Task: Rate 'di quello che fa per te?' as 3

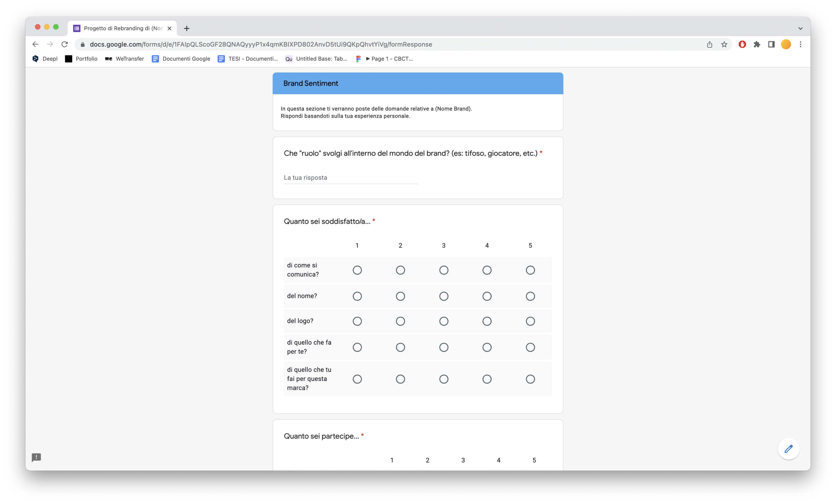Action: click(444, 347)
